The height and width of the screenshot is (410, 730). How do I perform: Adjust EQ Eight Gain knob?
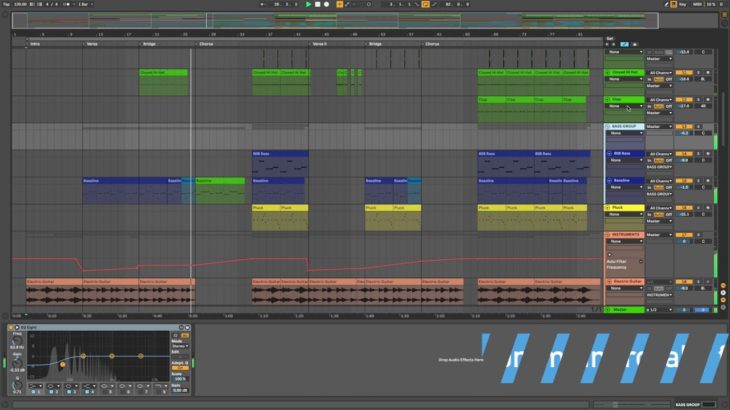pyautogui.click(x=17, y=363)
